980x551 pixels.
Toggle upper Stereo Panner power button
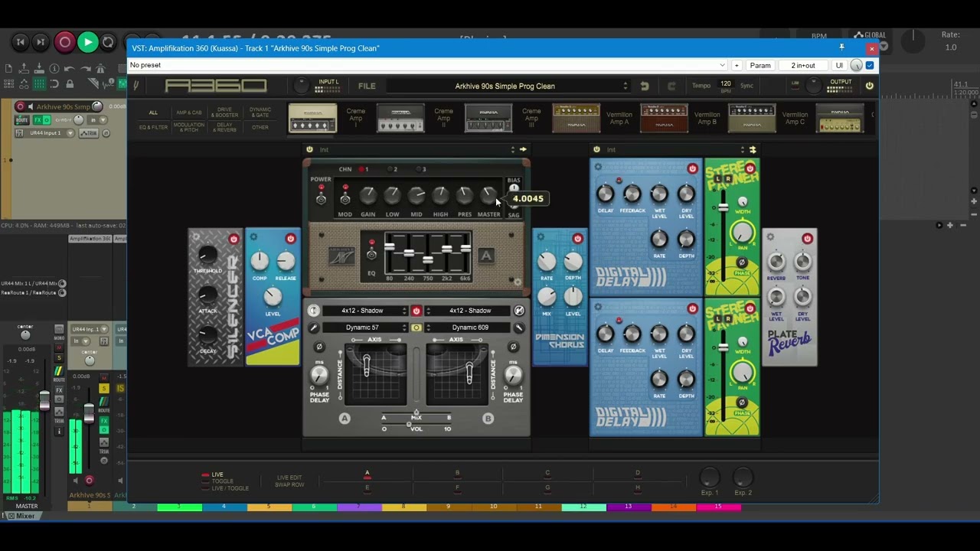[x=750, y=168]
